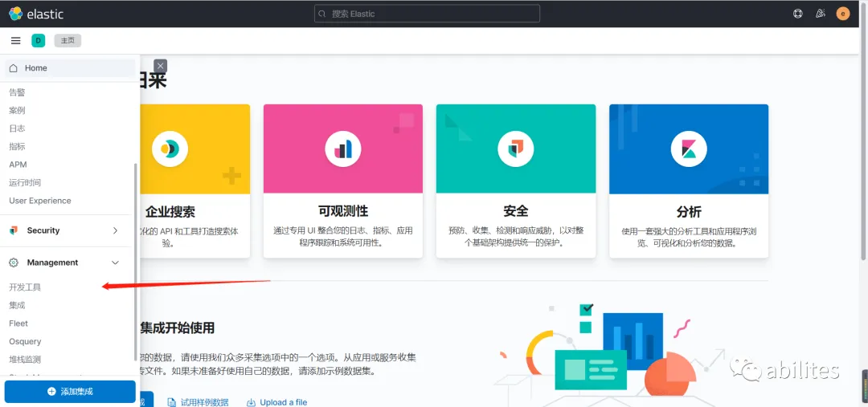The image size is (868, 407).
Task: Open 指标 in the sidebar
Action: 17,147
